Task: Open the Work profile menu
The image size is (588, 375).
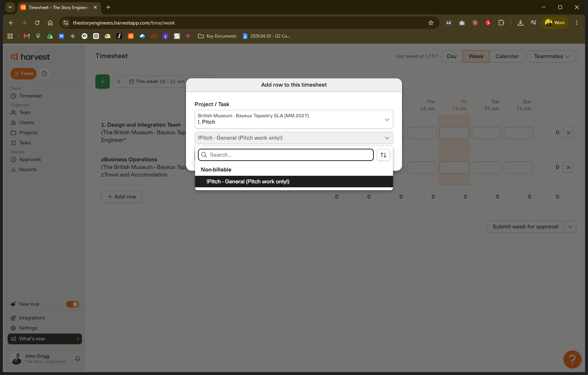Action: click(x=555, y=23)
